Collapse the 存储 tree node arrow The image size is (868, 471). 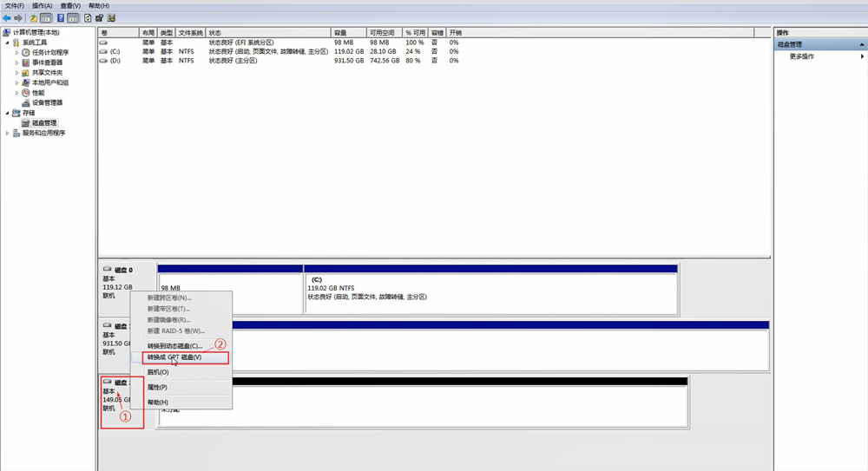click(x=8, y=113)
